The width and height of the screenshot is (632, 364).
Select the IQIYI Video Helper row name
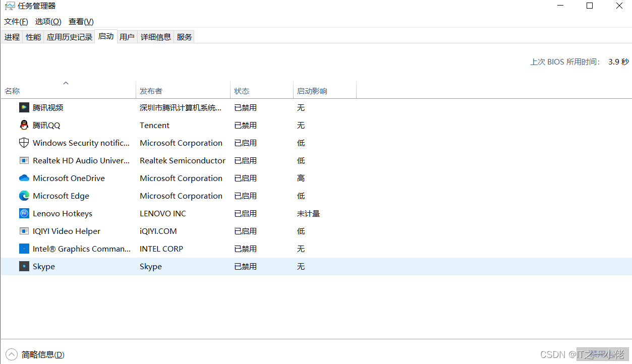tap(67, 231)
